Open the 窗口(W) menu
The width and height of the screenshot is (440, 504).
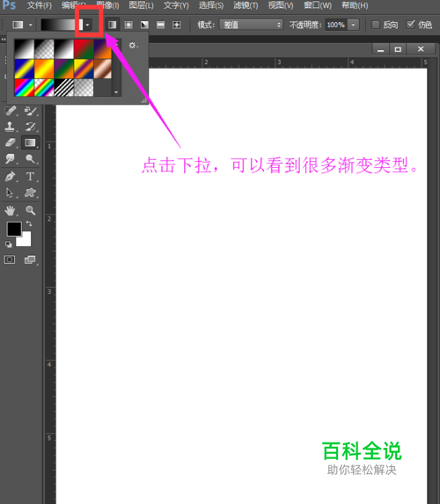point(318,5)
